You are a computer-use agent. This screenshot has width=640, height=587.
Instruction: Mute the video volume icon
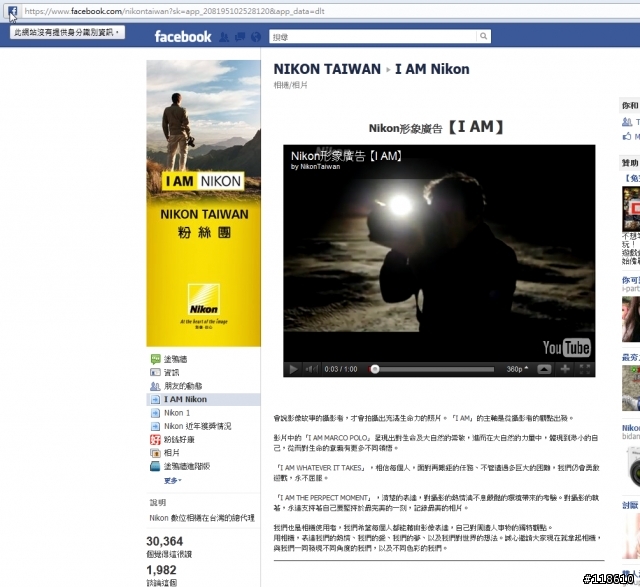click(311, 369)
